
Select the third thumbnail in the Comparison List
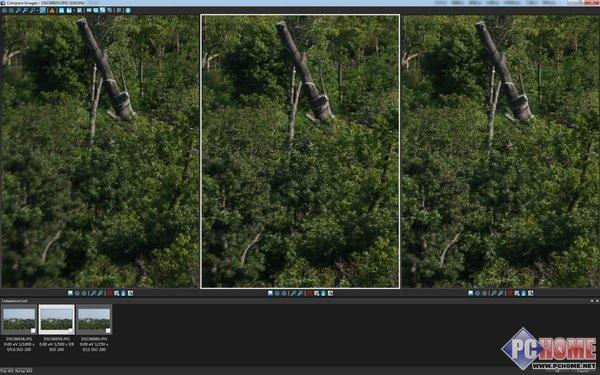[x=94, y=320]
